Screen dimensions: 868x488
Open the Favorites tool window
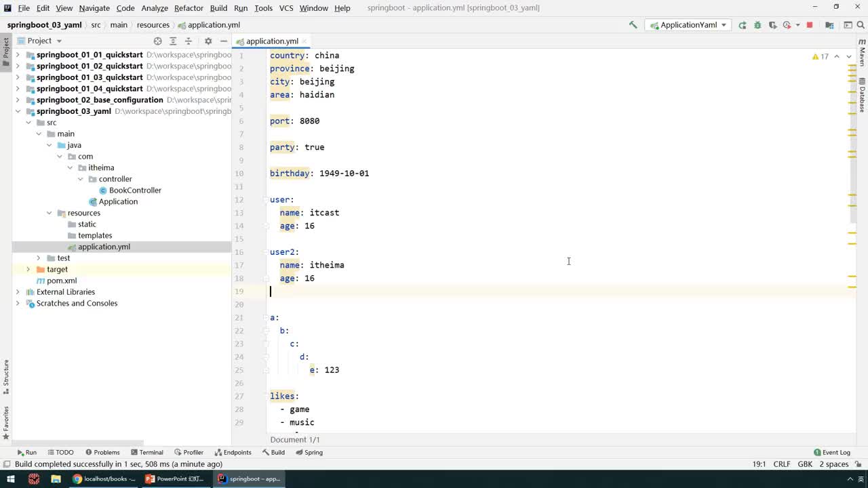[5, 423]
